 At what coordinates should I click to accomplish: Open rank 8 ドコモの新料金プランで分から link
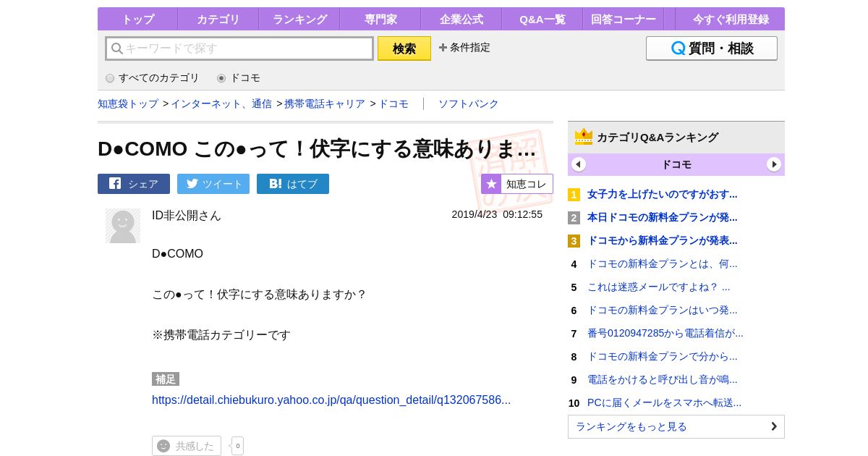[663, 356]
